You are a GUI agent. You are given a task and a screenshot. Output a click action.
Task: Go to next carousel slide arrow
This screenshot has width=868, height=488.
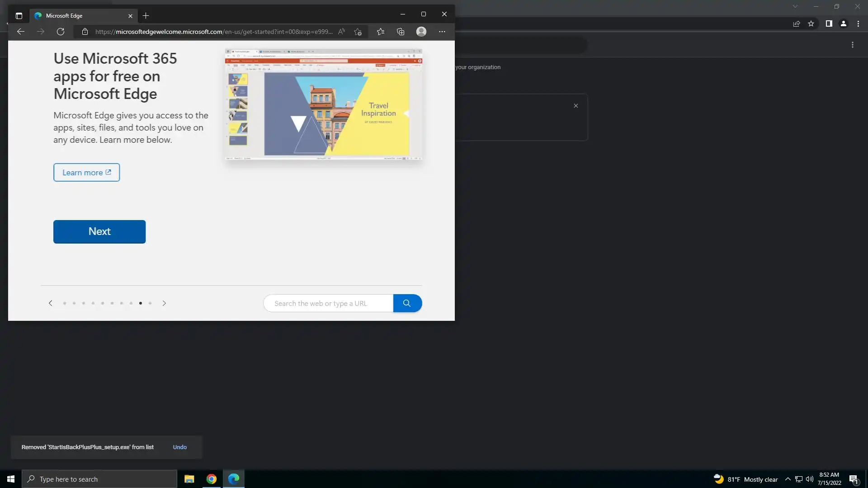pyautogui.click(x=164, y=303)
